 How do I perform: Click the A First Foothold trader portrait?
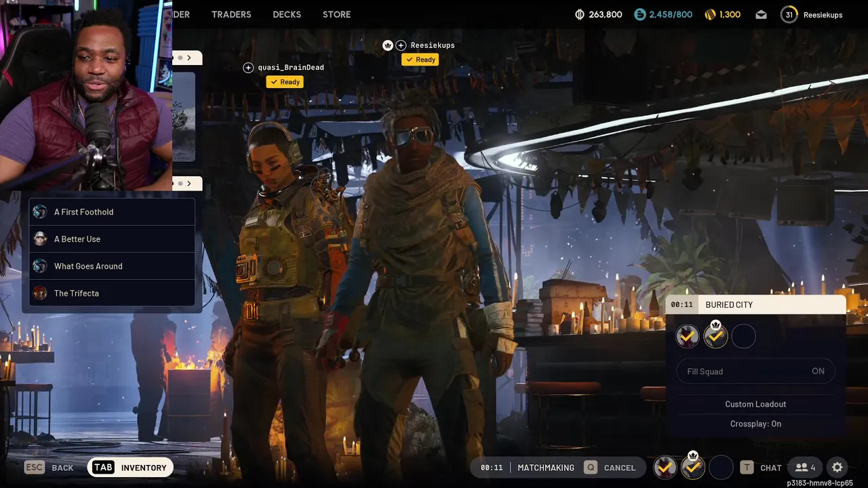(x=40, y=211)
